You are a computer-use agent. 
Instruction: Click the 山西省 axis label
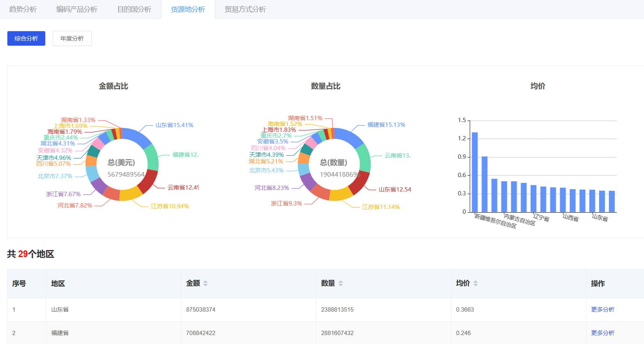point(571,218)
